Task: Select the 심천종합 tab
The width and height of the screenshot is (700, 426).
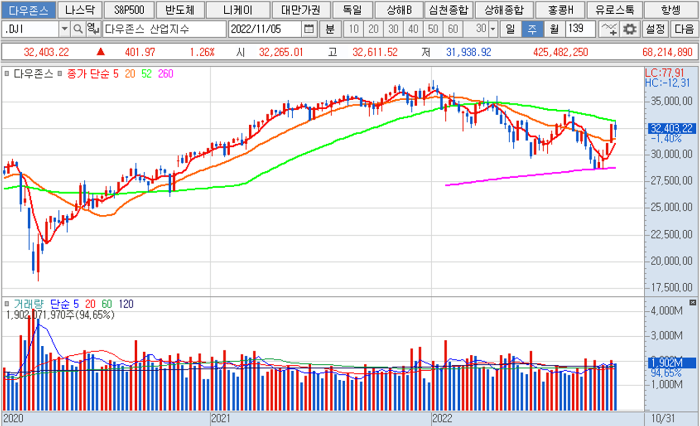Action: 448,10
